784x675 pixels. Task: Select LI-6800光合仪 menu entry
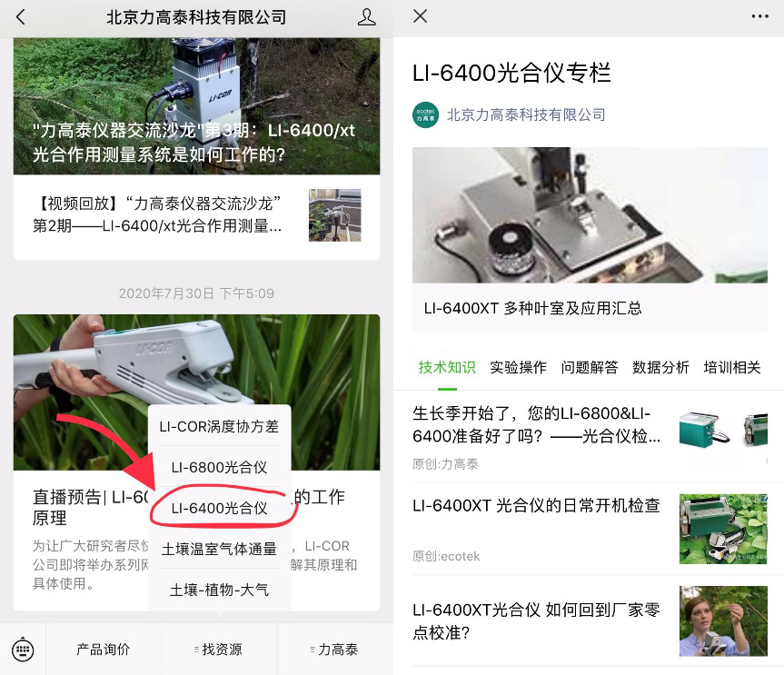(219, 468)
